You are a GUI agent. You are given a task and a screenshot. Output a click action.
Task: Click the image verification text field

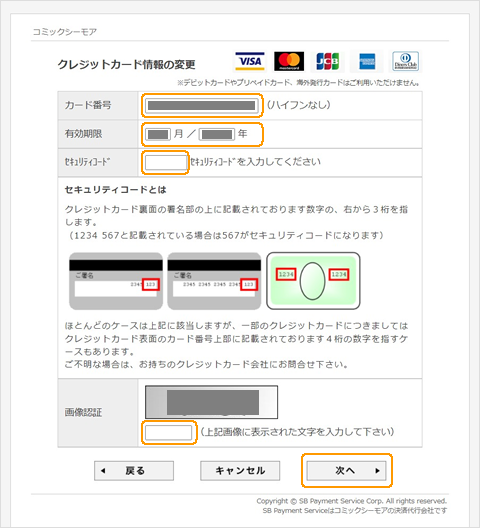[x=168, y=432]
